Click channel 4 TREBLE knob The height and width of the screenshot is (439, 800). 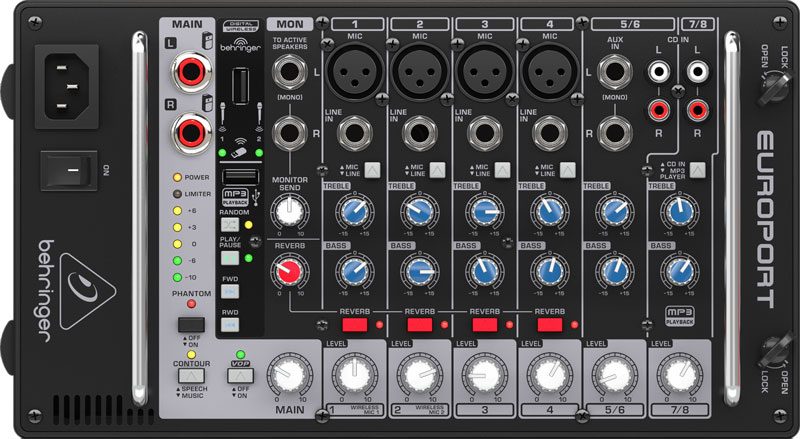coord(550,211)
